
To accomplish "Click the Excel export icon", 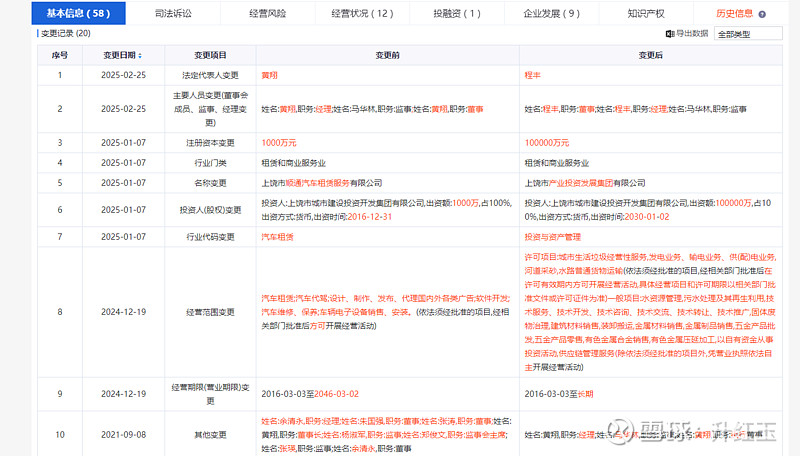I will 670,34.
